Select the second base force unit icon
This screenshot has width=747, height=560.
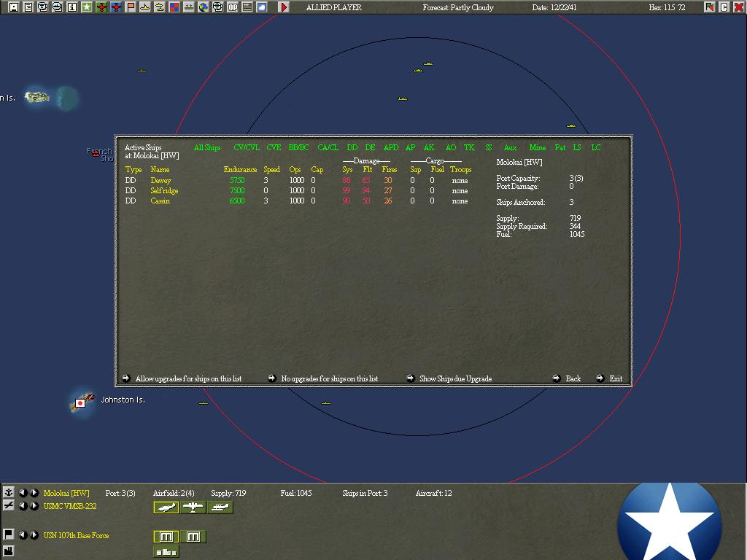pyautogui.click(x=193, y=537)
